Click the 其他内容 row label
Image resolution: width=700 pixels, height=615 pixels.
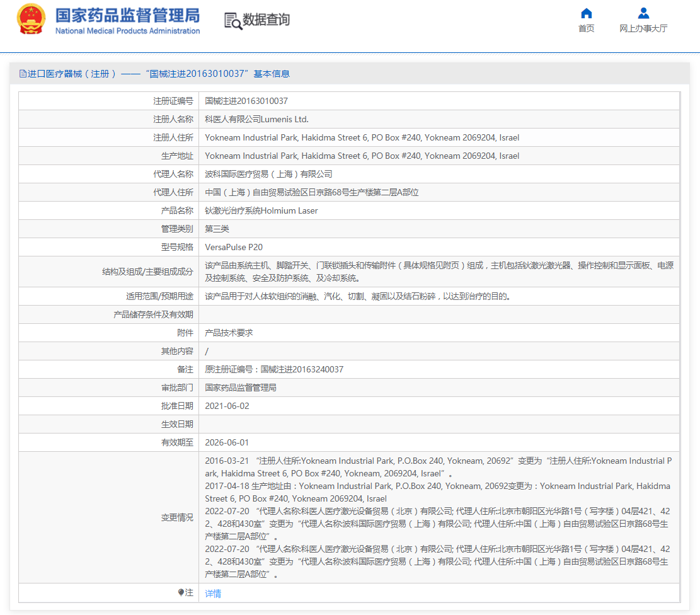pyautogui.click(x=177, y=351)
